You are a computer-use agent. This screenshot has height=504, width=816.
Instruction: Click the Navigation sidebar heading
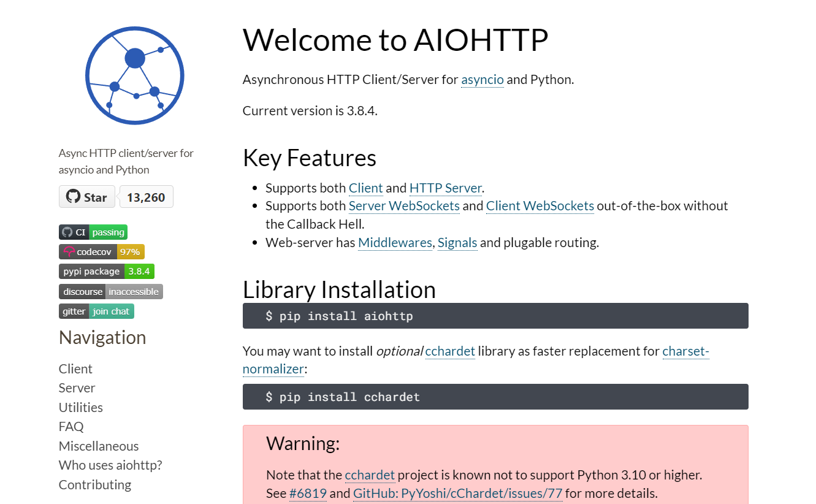point(102,337)
